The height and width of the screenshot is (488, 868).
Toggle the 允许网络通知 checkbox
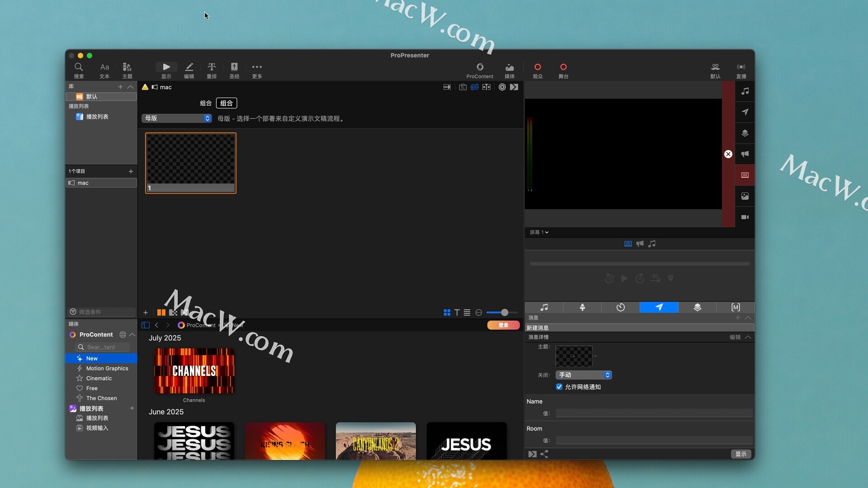click(x=559, y=387)
